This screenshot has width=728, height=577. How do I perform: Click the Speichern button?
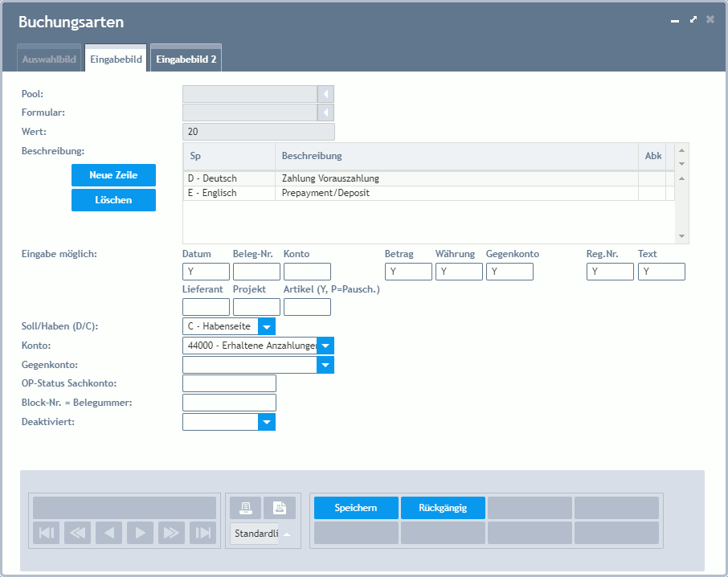tap(356, 508)
